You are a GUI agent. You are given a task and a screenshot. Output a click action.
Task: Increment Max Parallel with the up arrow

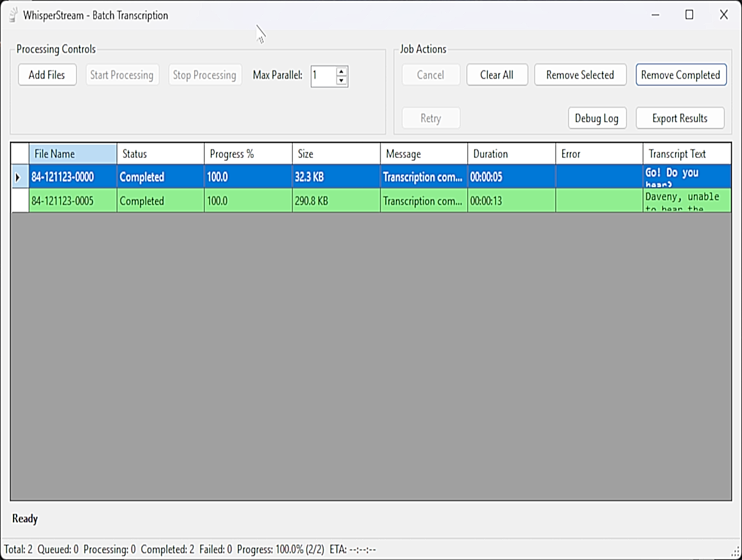tap(341, 71)
